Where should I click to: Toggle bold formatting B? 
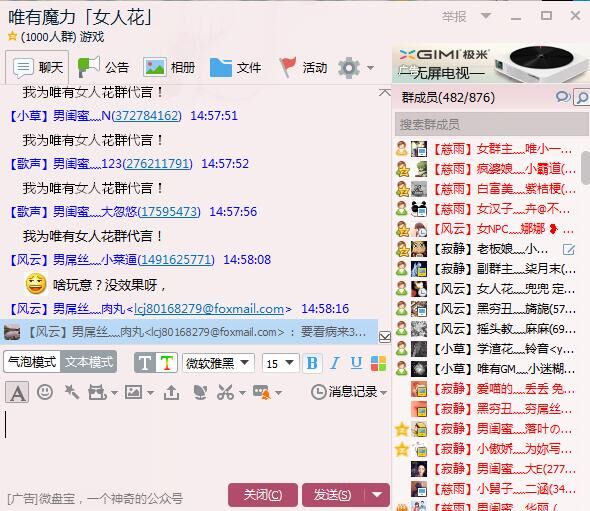pos(312,363)
